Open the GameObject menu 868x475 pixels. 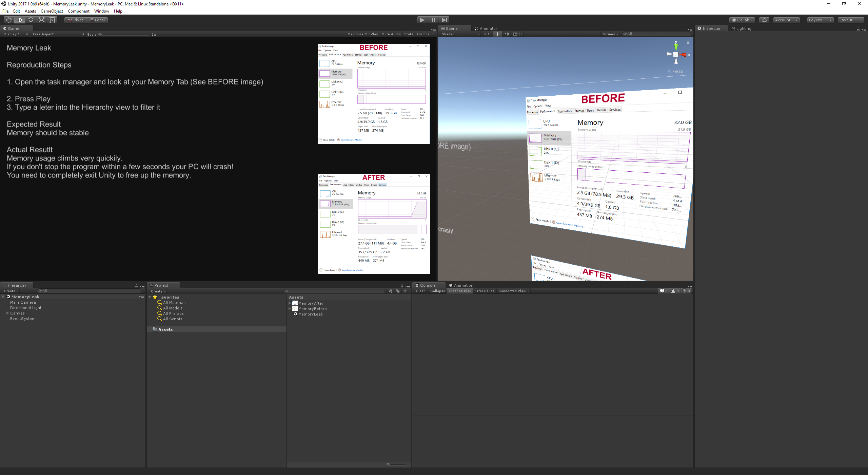tap(52, 11)
